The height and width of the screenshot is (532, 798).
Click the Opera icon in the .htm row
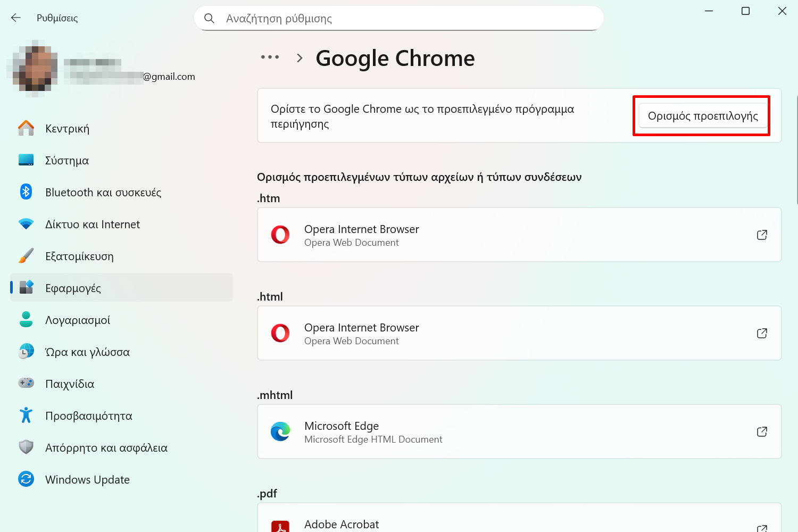coord(280,235)
